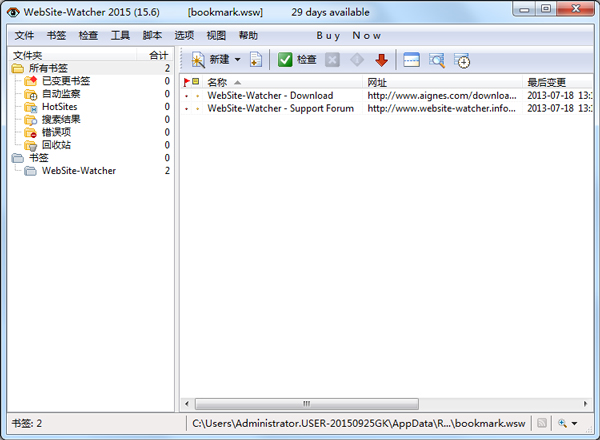
Task: Click the horizontal scrollbar right arrow
Action: [x=585, y=404]
